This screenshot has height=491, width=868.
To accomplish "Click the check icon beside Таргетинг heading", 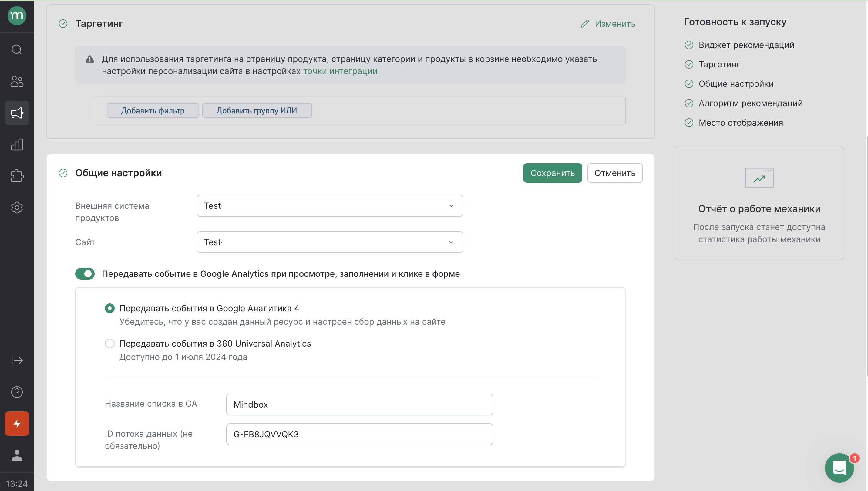I will 63,24.
